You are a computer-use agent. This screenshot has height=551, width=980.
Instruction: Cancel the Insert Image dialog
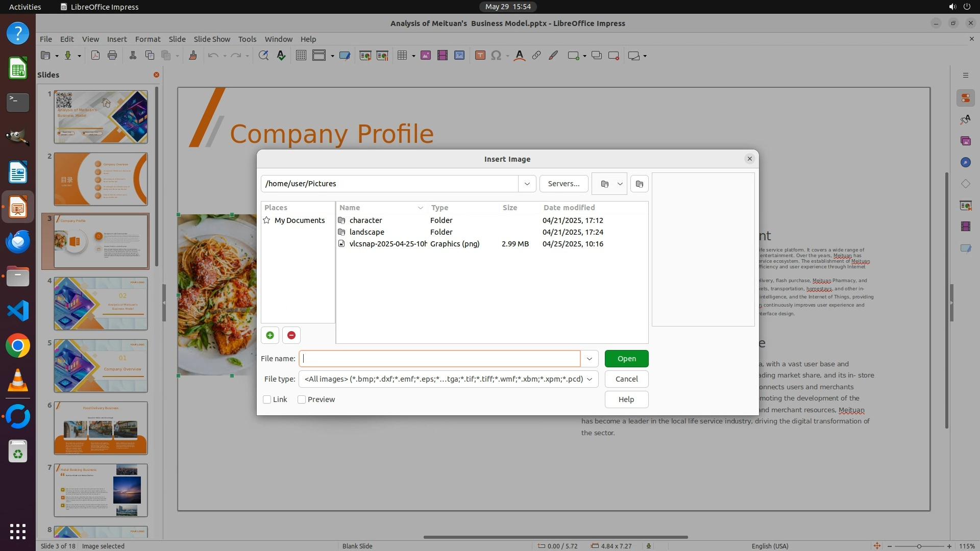tap(626, 379)
